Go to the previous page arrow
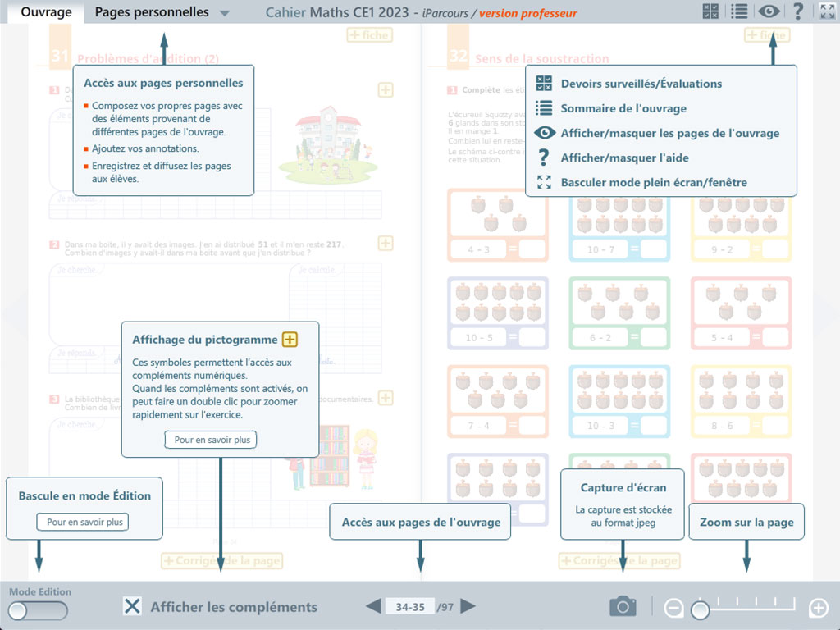This screenshot has width=840, height=630. 373,606
